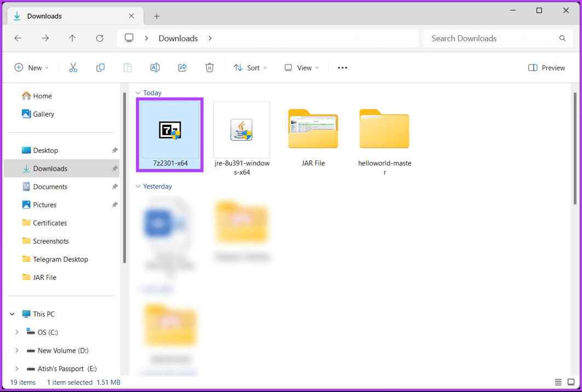This screenshot has height=392, width=582.
Task: Expand the New Volume (D:) node
Action: click(x=16, y=350)
